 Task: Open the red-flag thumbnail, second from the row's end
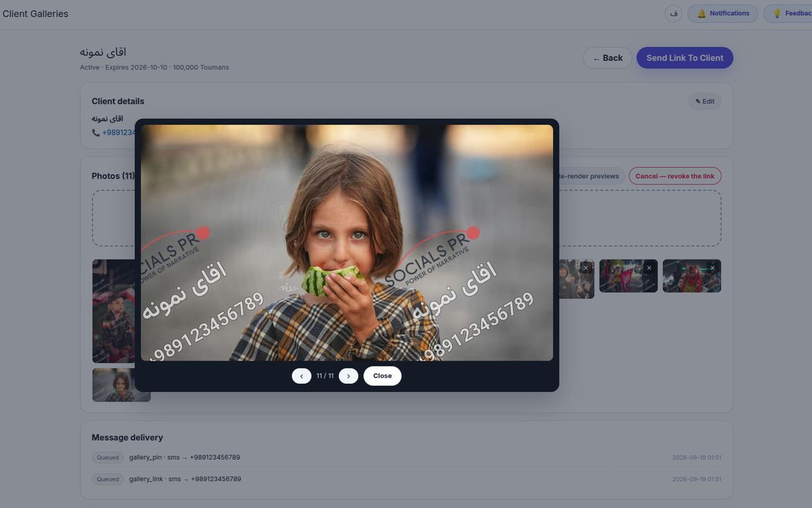tap(629, 276)
